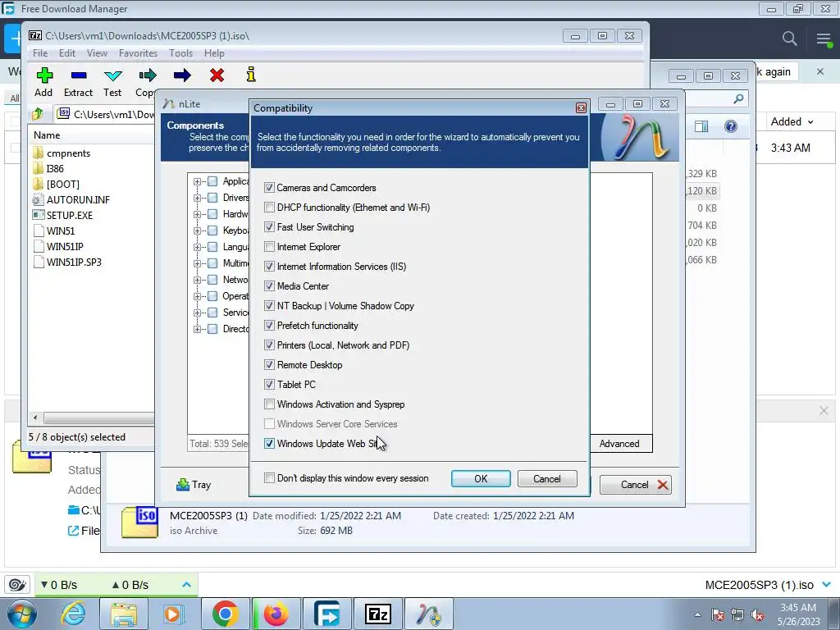This screenshot has width=840, height=630.
Task: Expand the Hardware Support tree node
Action: (x=197, y=214)
